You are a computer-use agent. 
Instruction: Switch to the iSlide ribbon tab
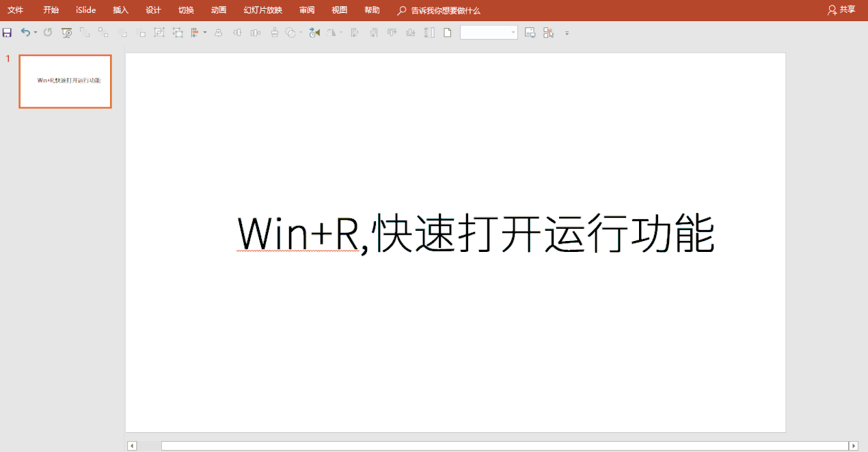click(85, 10)
